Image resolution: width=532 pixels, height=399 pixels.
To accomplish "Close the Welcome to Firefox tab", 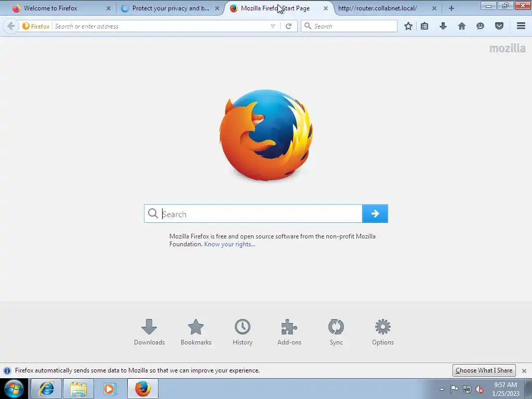I will point(108,8).
